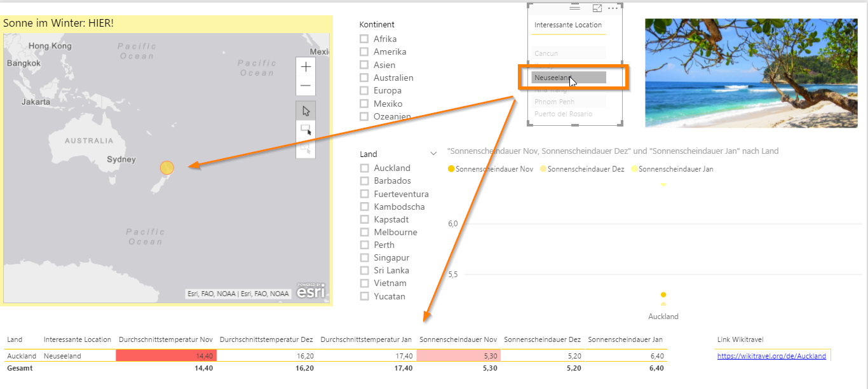
Task: Check the Afrika continent checkbox
Action: (x=364, y=39)
